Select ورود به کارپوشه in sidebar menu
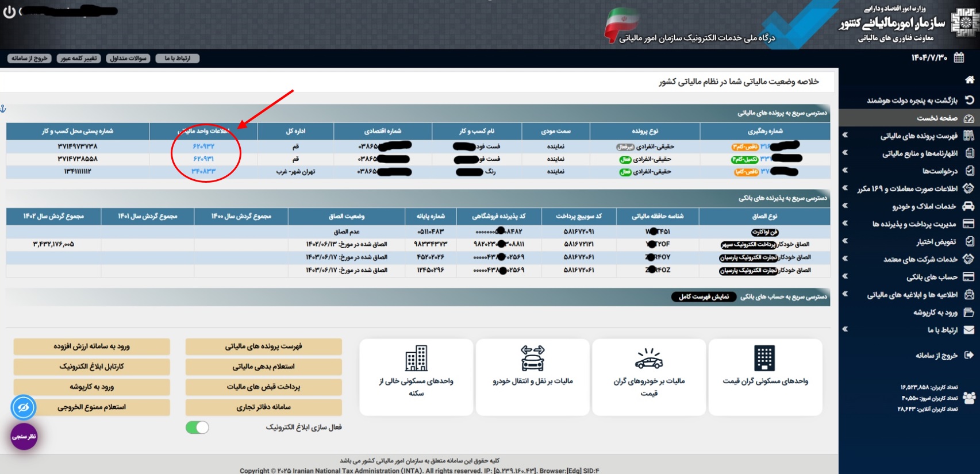 [x=935, y=313]
